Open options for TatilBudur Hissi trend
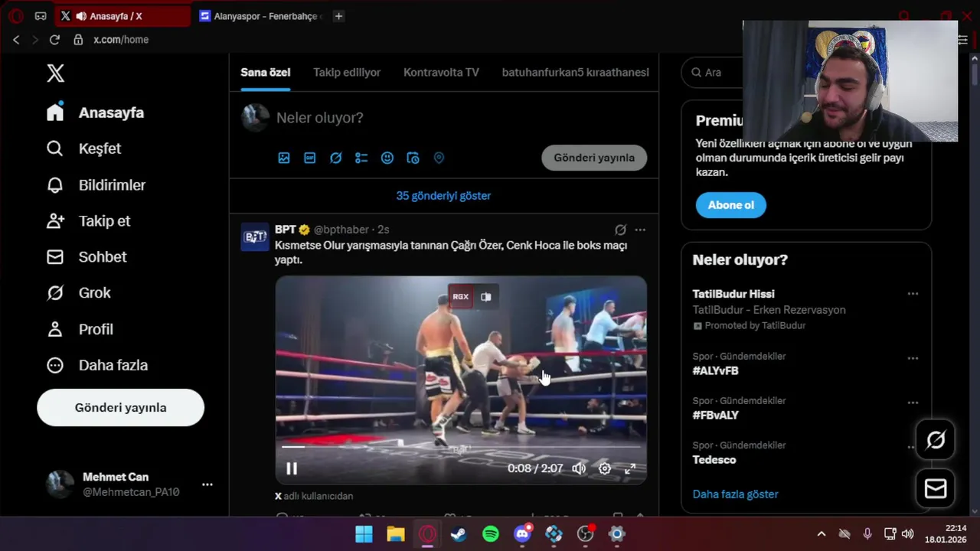The image size is (980, 551). (913, 294)
